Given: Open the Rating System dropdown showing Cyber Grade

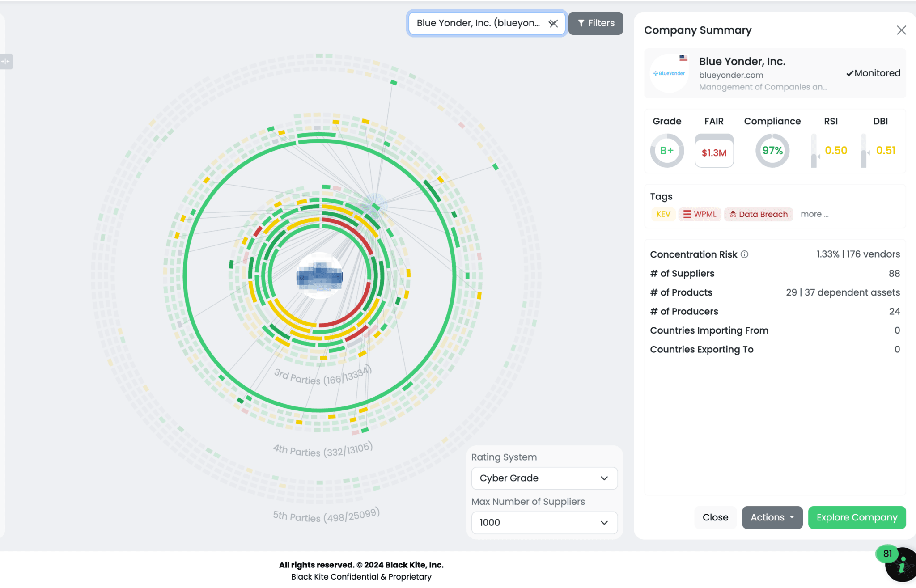Looking at the screenshot, I should tap(544, 478).
